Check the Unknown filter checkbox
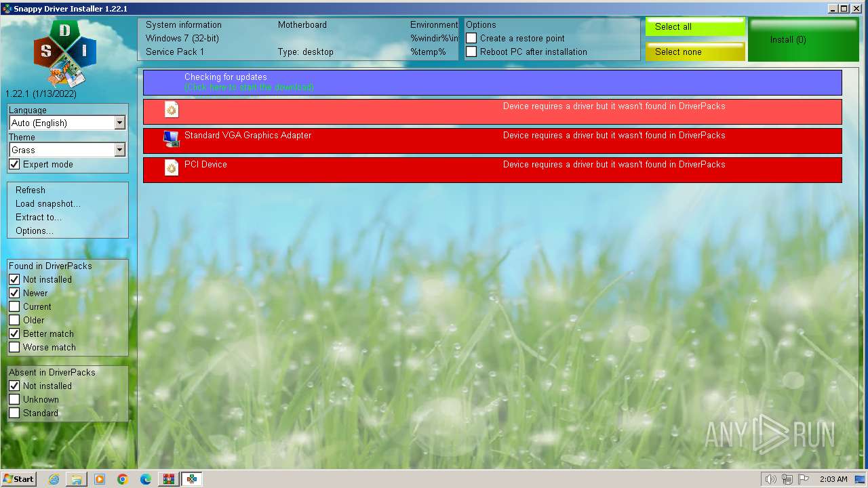The image size is (868, 488). (14, 400)
